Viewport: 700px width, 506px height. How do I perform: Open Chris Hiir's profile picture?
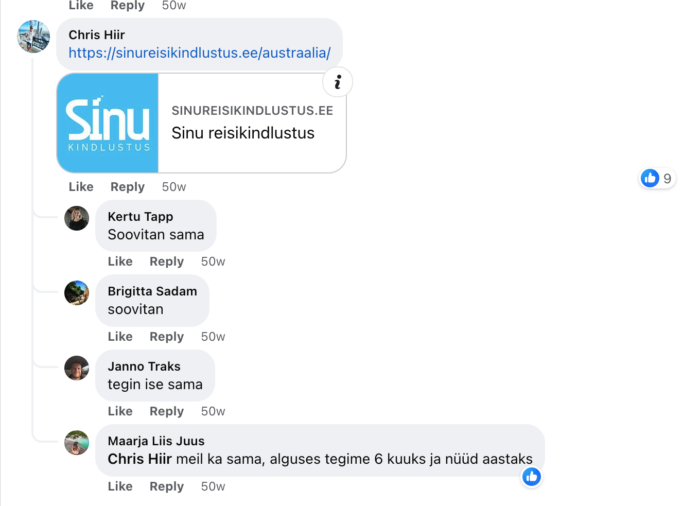pyautogui.click(x=33, y=36)
